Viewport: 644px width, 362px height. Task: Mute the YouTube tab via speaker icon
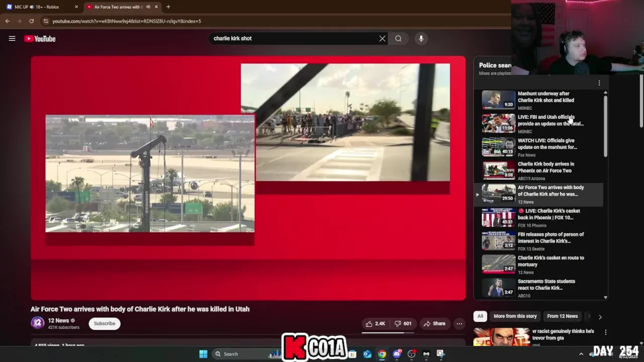[x=148, y=7]
